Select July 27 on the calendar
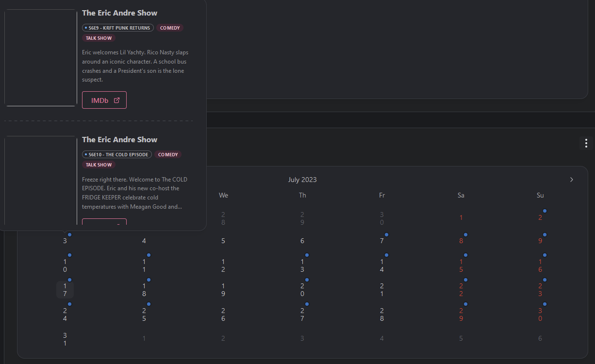This screenshot has width=595, height=364. click(x=302, y=314)
